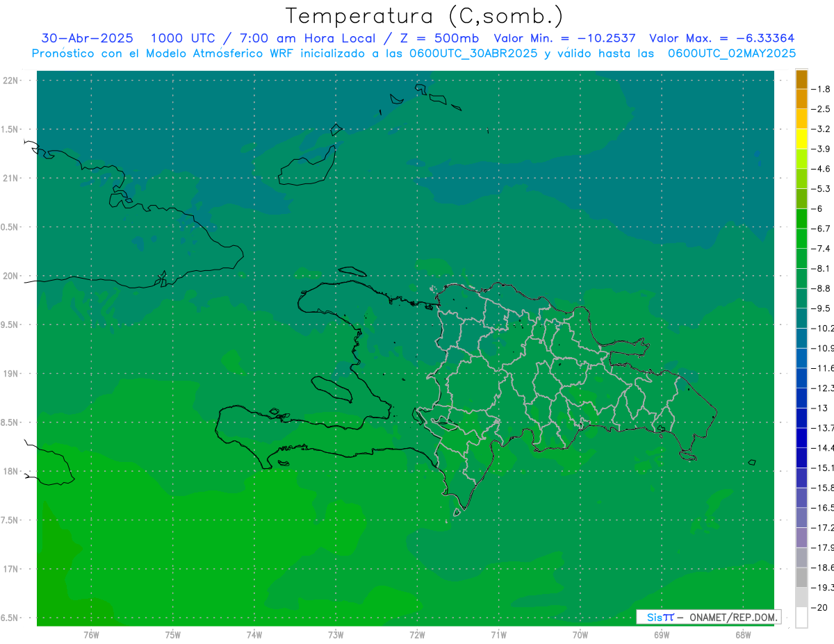Click the '1000 UTC' time label
The height and width of the screenshot is (644, 834).
[x=182, y=38]
